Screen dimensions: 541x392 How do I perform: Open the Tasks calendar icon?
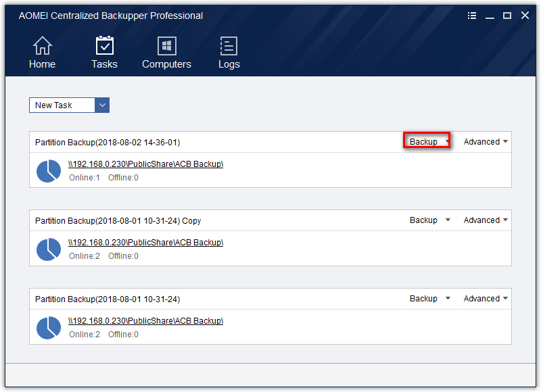[105, 45]
